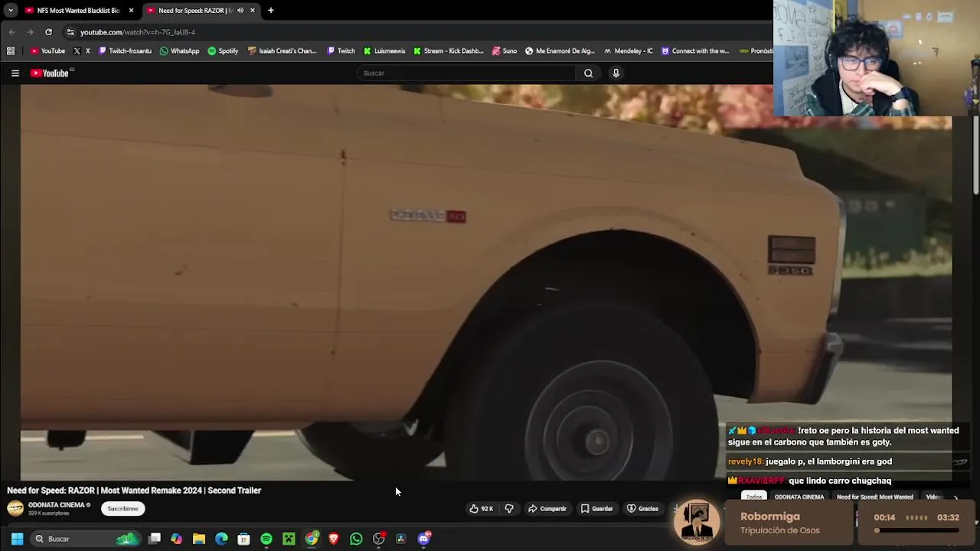The width and height of the screenshot is (980, 551).
Task: Select ODONATA CINEMA filter chip
Action: (x=799, y=497)
